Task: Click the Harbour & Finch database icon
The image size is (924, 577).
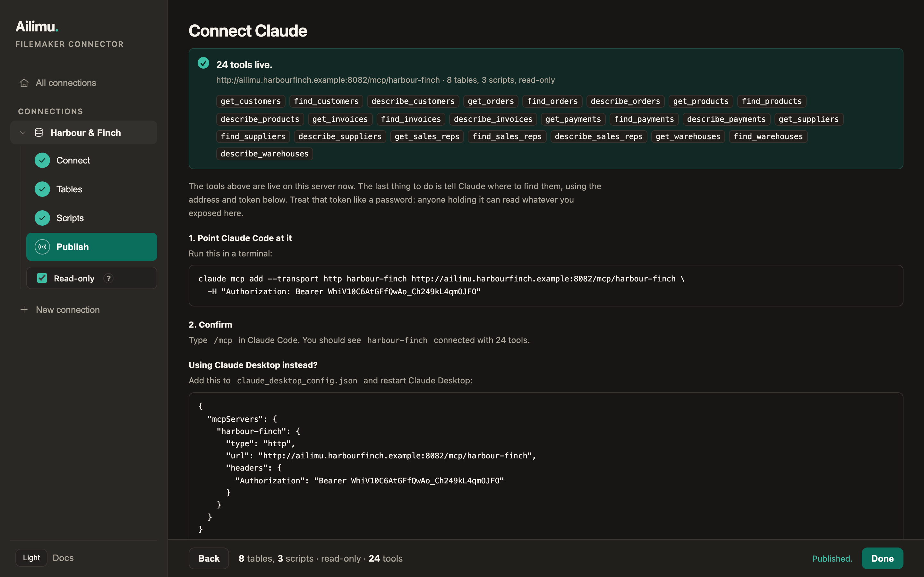Action: pyautogui.click(x=38, y=132)
